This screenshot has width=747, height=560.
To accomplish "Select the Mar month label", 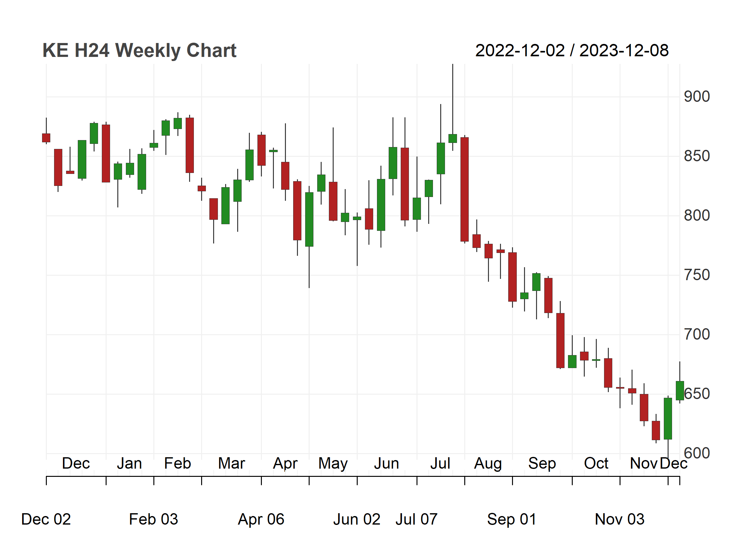I will tap(231, 464).
